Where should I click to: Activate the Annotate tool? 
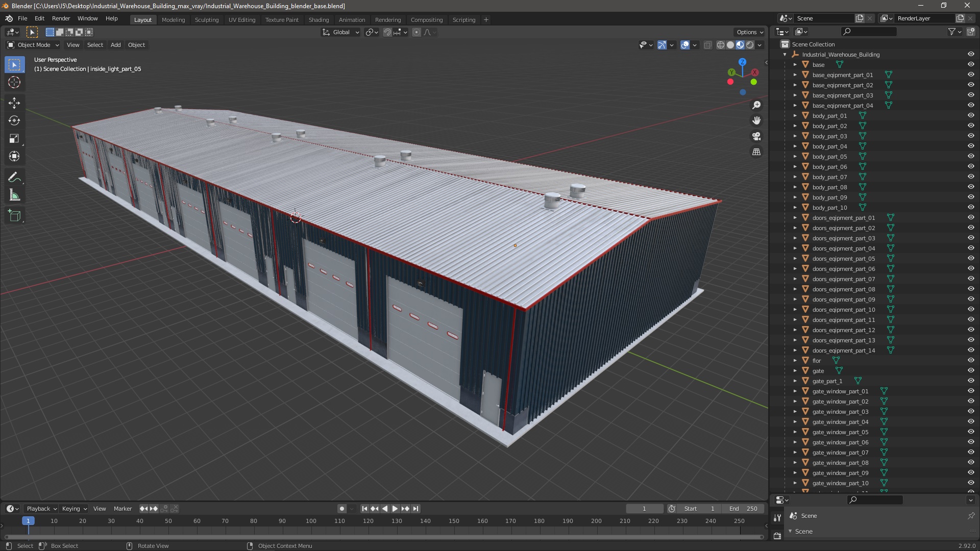point(14,177)
